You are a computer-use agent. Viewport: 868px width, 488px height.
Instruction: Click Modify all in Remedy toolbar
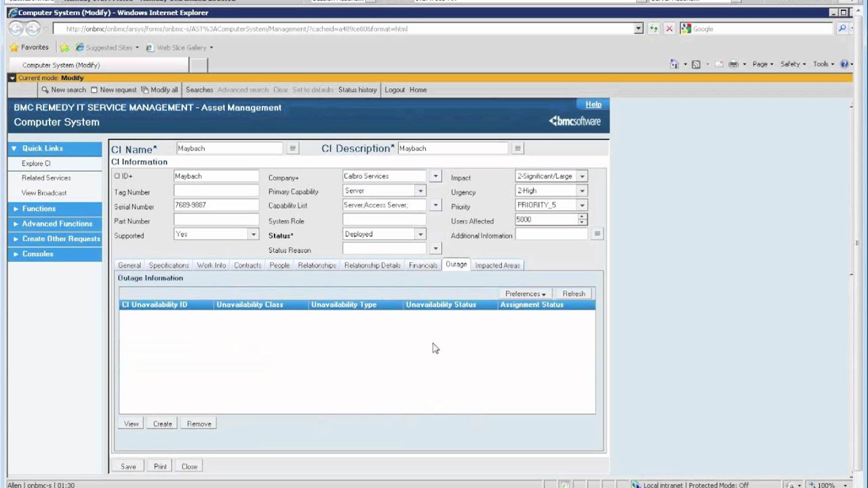tap(159, 89)
